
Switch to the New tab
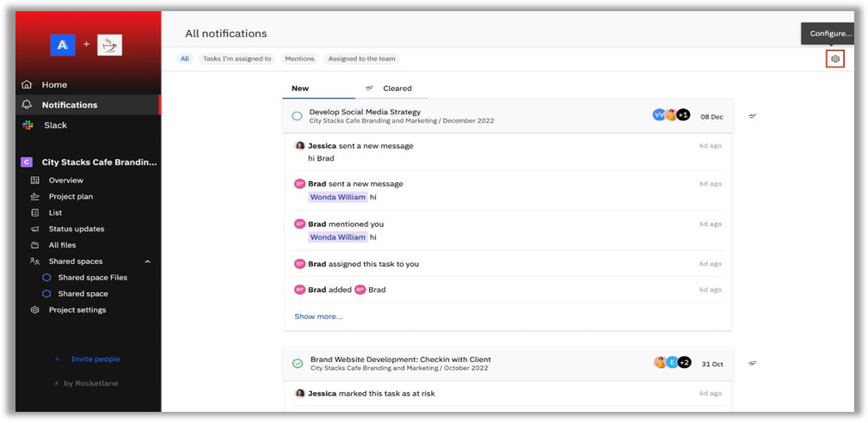[x=300, y=89]
